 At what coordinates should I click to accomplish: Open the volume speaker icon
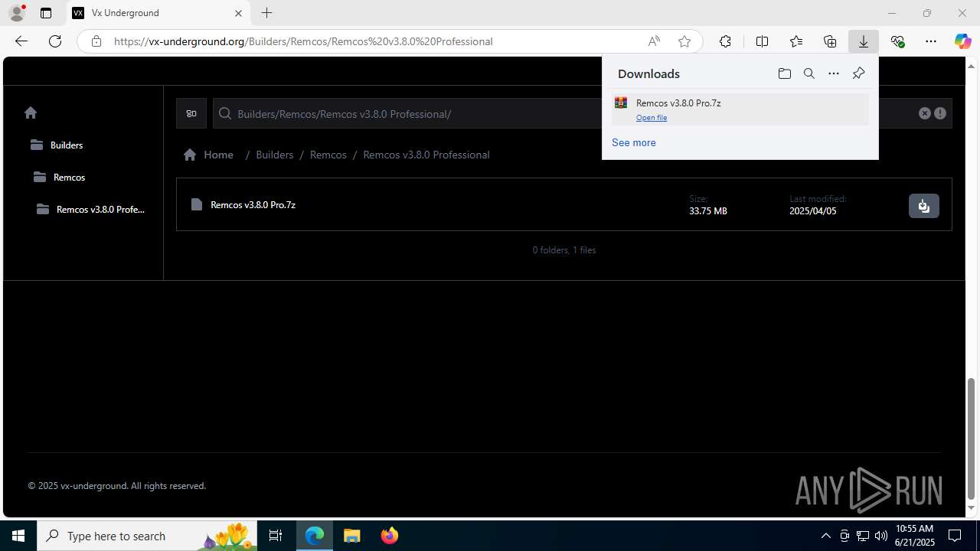click(x=881, y=536)
